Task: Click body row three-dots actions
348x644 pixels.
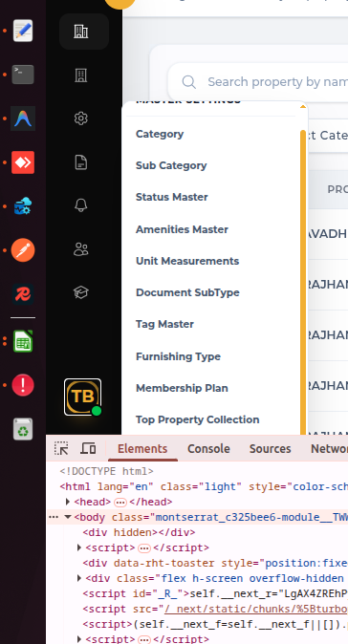Action: [54, 517]
